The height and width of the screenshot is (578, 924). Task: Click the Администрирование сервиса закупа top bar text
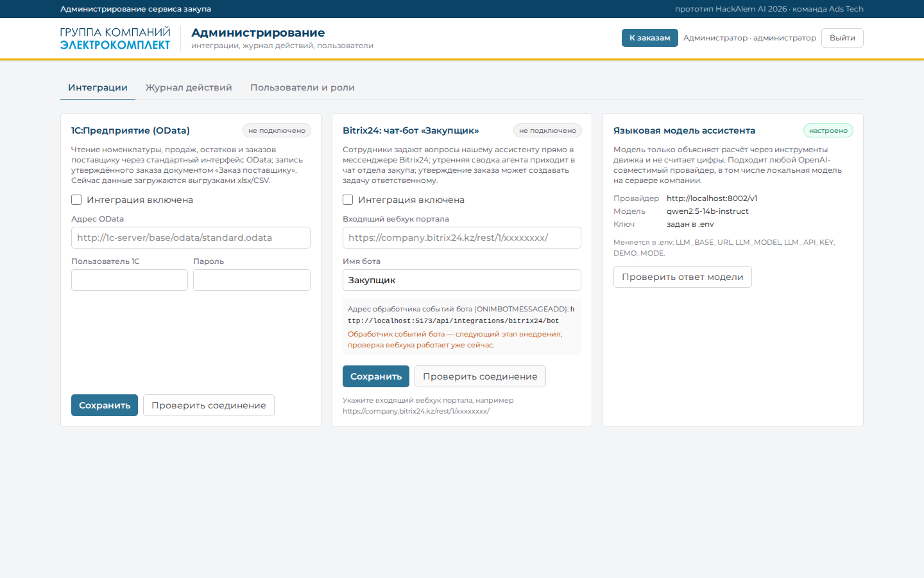(135, 9)
